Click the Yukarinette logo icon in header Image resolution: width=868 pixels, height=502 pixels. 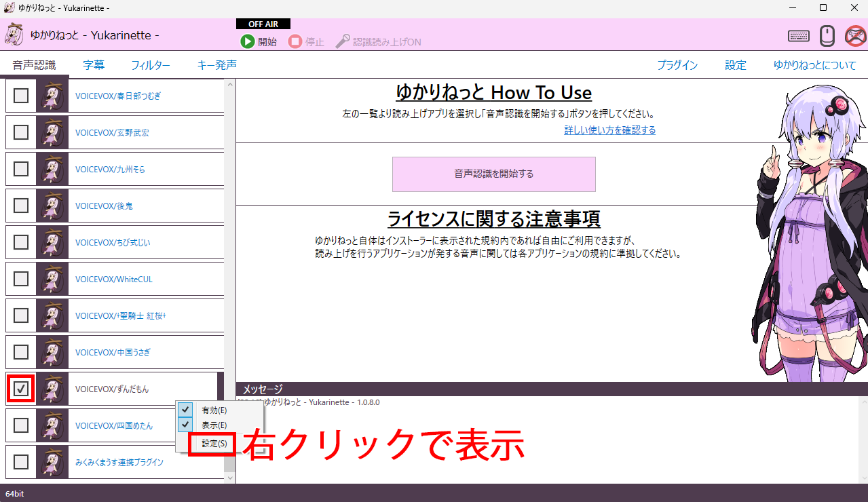[14, 35]
